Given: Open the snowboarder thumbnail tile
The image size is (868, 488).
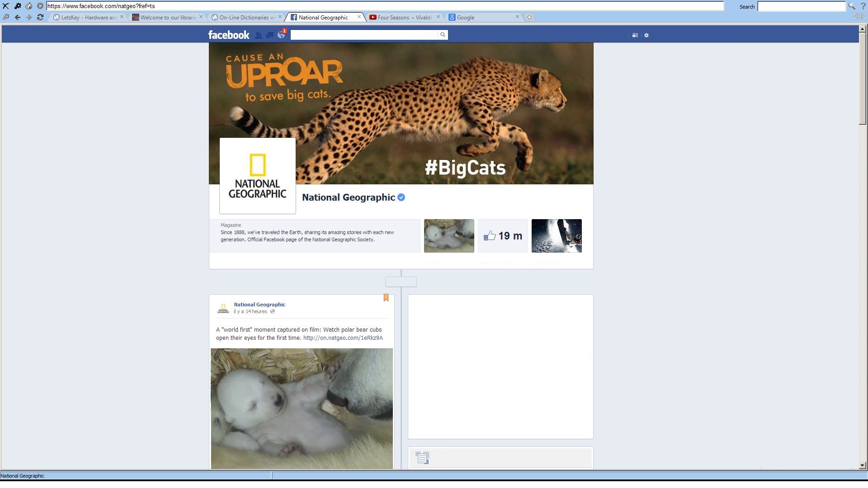Looking at the screenshot, I should [x=557, y=236].
